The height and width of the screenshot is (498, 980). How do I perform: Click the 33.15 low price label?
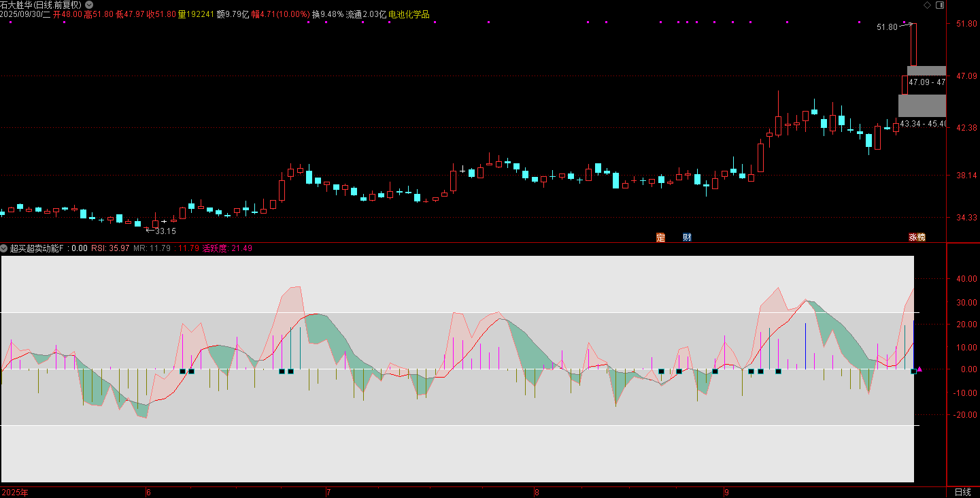pos(165,231)
